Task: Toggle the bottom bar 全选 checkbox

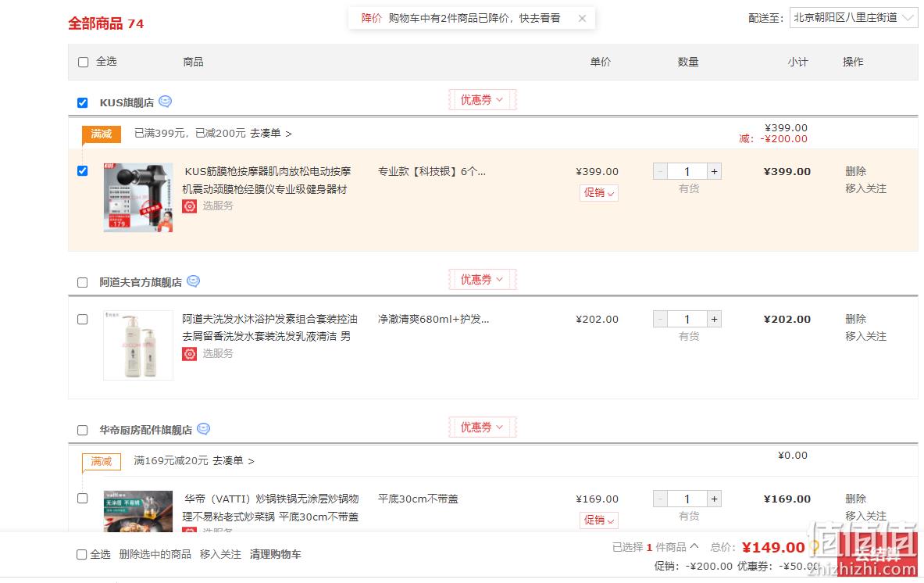Action: click(82, 554)
